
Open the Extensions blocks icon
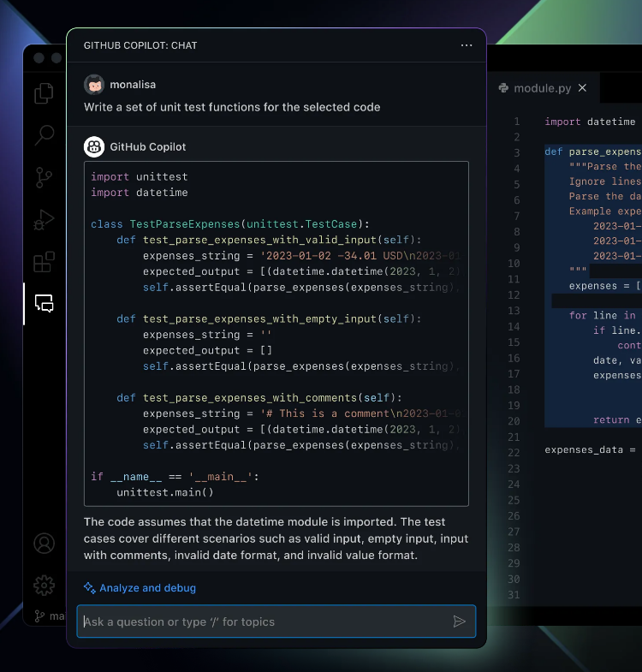45,262
